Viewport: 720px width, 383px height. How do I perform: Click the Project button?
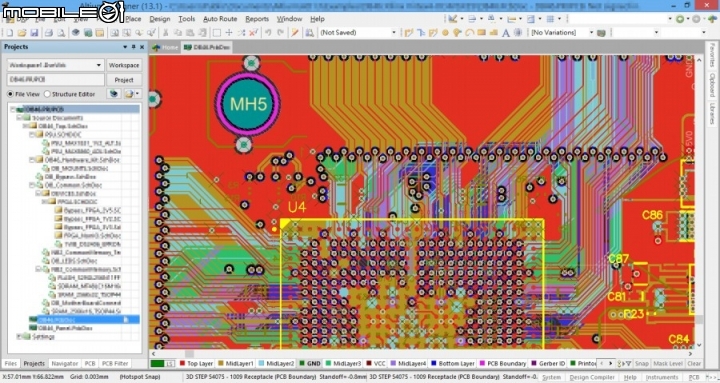pos(124,80)
